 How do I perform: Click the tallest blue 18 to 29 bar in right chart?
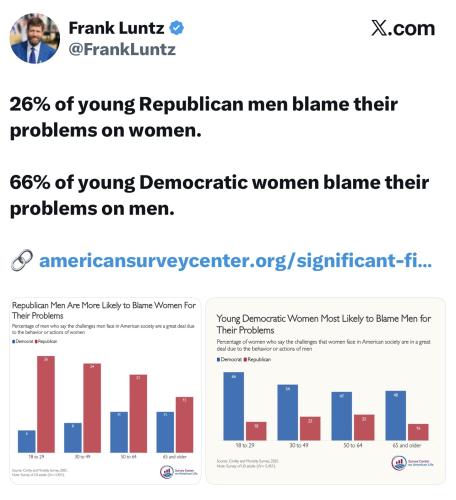(x=233, y=406)
